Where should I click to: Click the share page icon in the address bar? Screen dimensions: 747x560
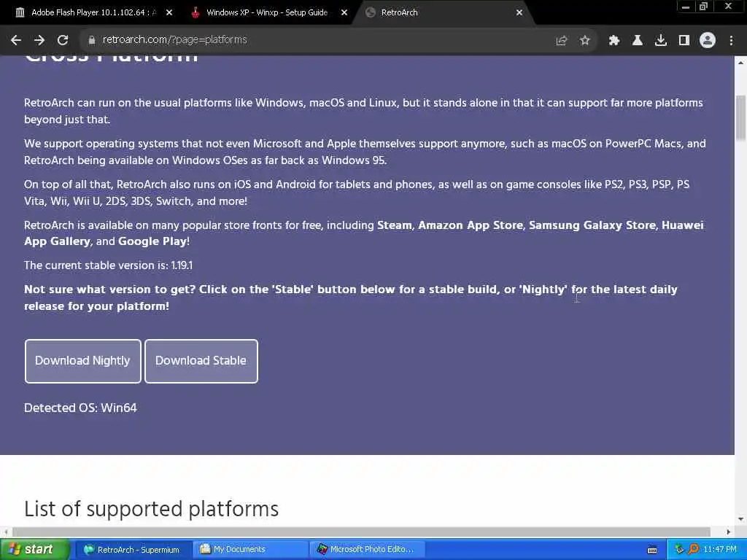pyautogui.click(x=562, y=41)
